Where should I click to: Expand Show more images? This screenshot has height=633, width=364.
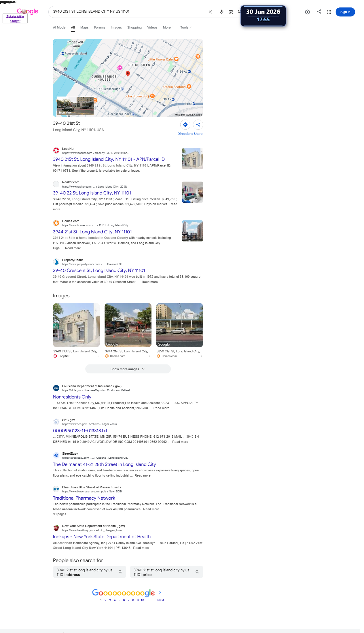pos(128,369)
